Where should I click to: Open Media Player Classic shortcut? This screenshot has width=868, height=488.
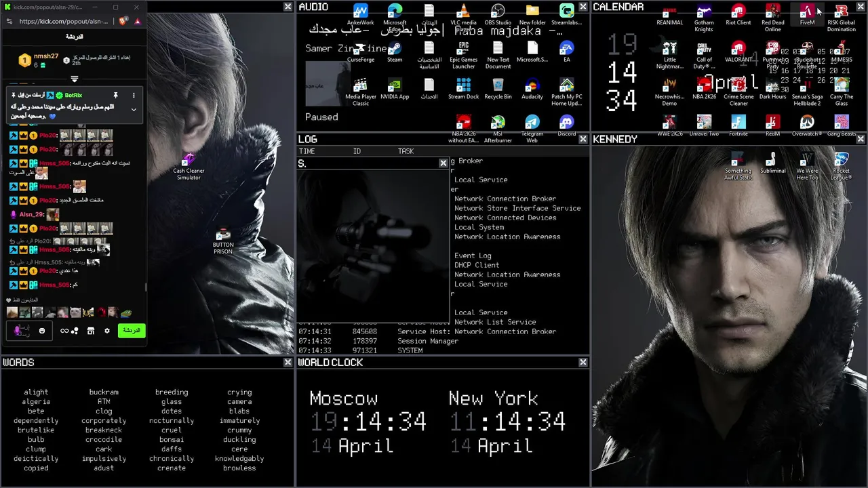click(361, 92)
